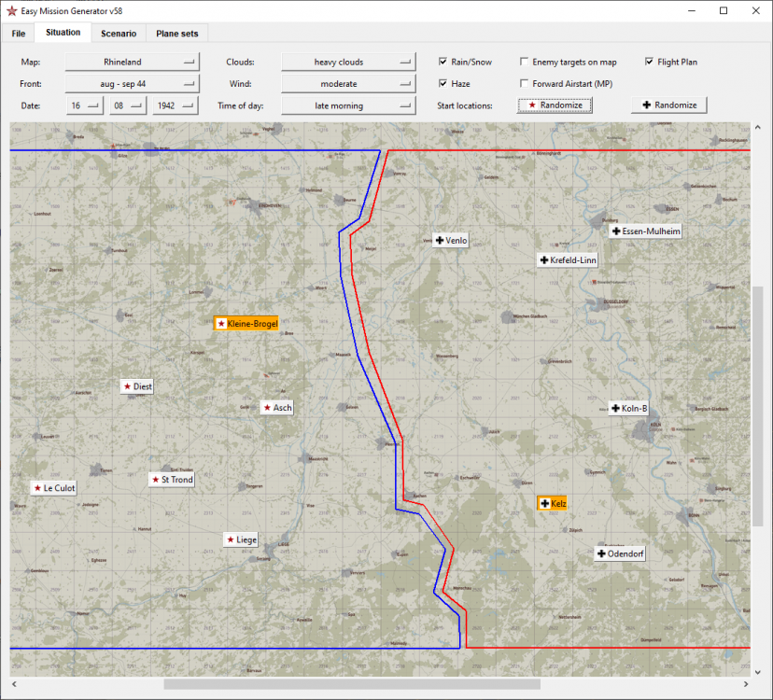
Task: Randomize the allied star start location
Action: pyautogui.click(x=555, y=105)
